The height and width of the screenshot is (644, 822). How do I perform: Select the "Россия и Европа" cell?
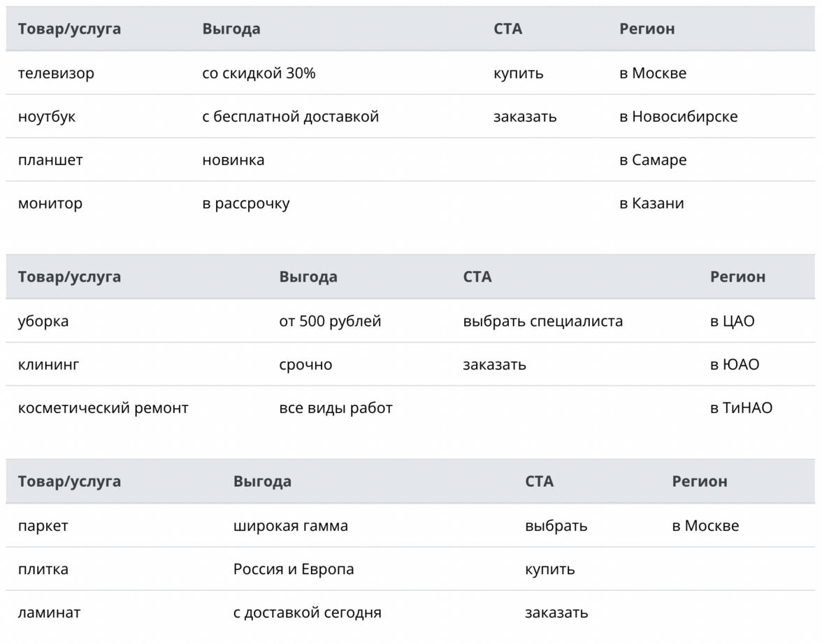[x=294, y=569]
